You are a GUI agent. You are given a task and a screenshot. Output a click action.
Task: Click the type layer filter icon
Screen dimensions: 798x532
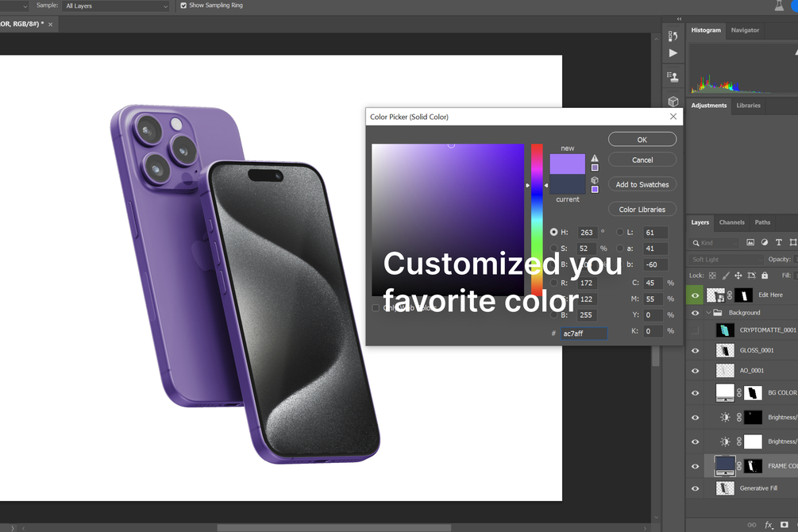779,242
